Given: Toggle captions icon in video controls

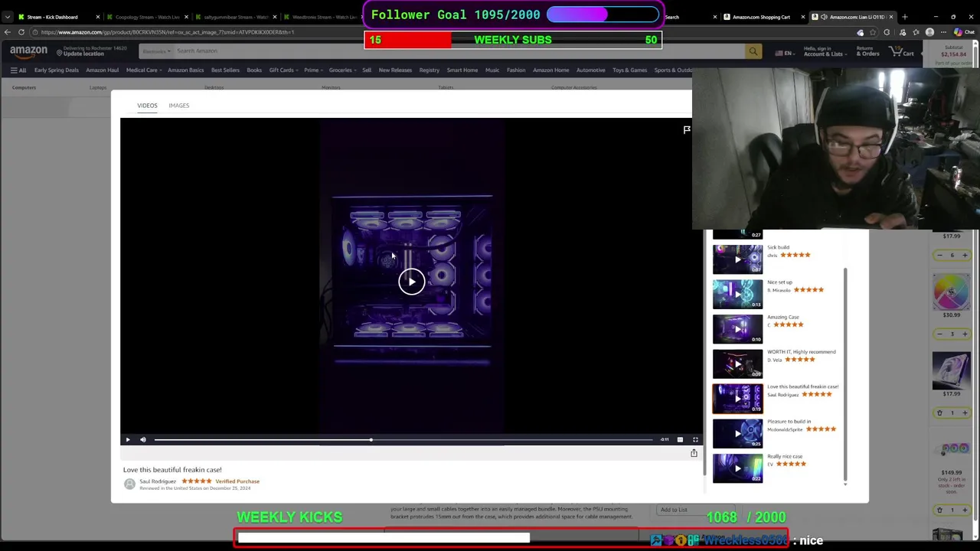Looking at the screenshot, I should (680, 439).
